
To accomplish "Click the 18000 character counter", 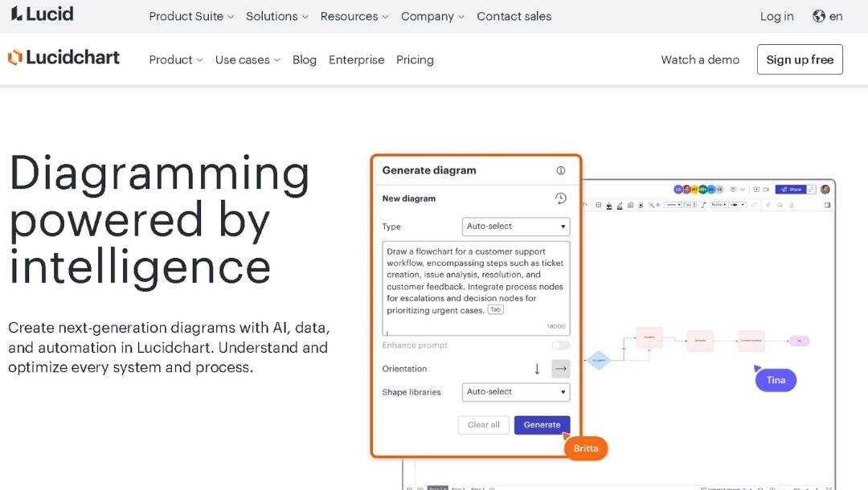I will [x=556, y=326].
